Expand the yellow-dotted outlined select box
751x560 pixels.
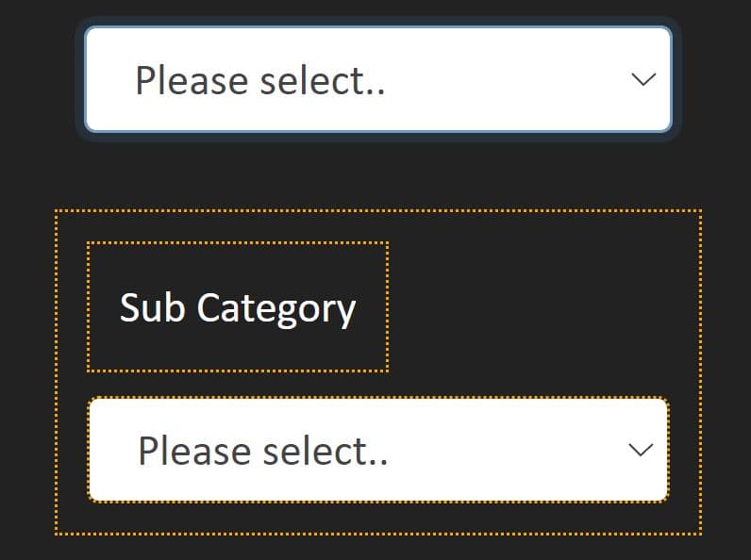(378, 450)
